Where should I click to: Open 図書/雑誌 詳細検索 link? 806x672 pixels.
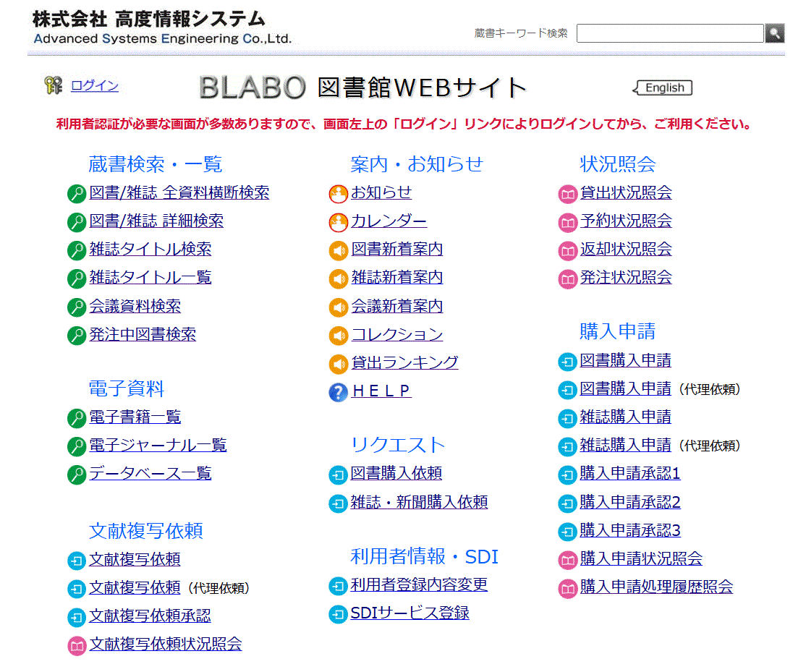coord(156,221)
